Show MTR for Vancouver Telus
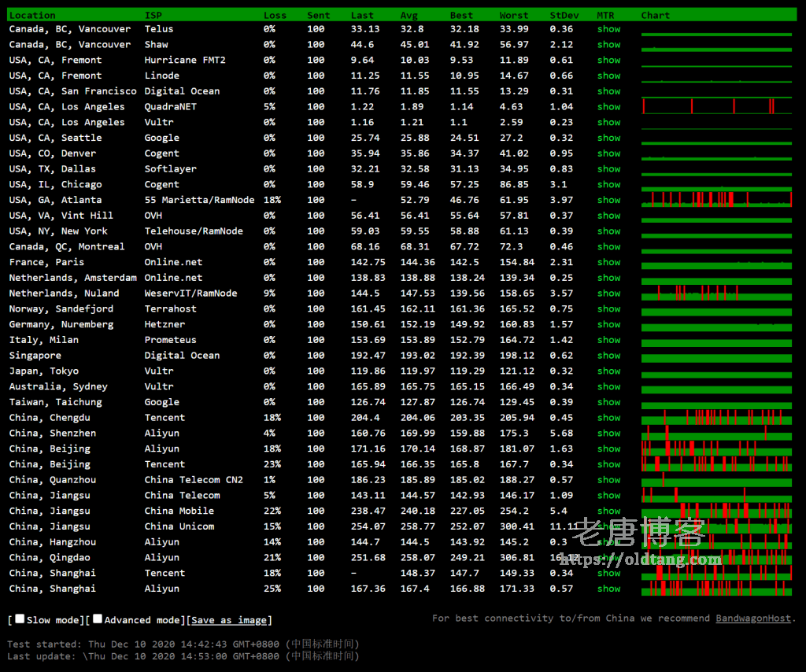Viewport: 806px width, 672px height. coord(608,29)
